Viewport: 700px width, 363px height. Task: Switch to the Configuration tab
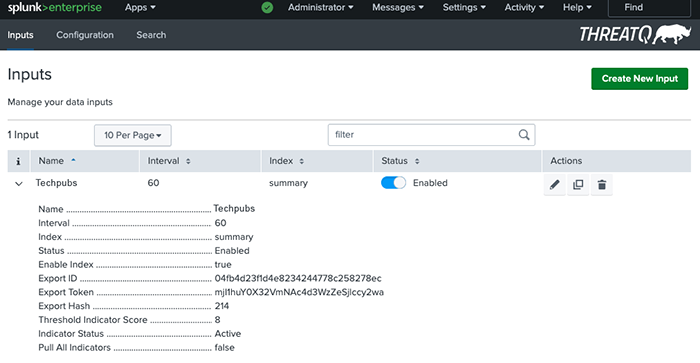85,35
